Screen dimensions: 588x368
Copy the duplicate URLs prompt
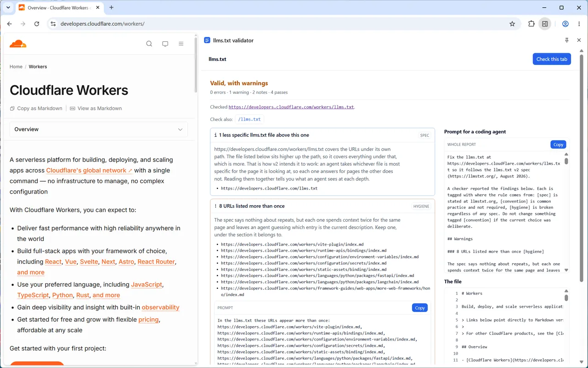point(420,308)
